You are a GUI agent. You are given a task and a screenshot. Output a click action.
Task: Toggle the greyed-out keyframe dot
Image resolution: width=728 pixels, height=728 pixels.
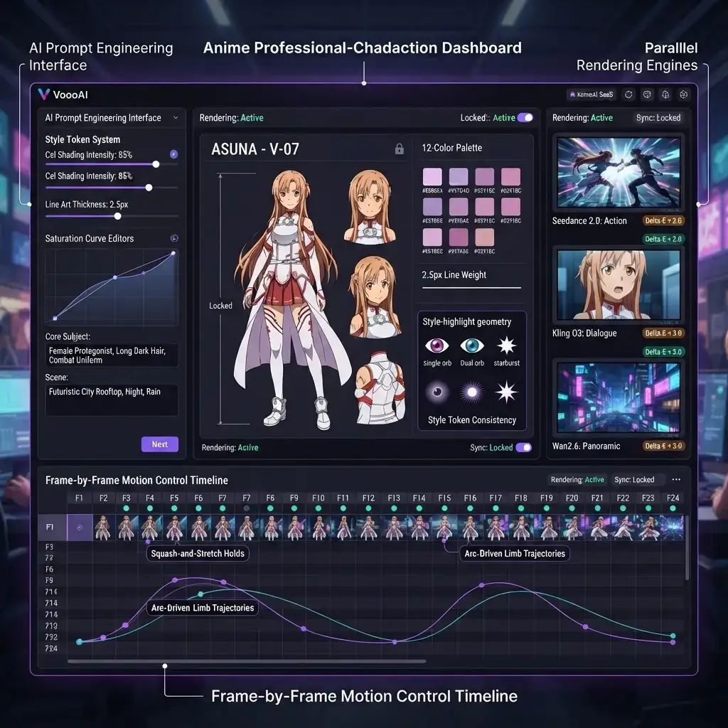pyautogui.click(x=247, y=508)
